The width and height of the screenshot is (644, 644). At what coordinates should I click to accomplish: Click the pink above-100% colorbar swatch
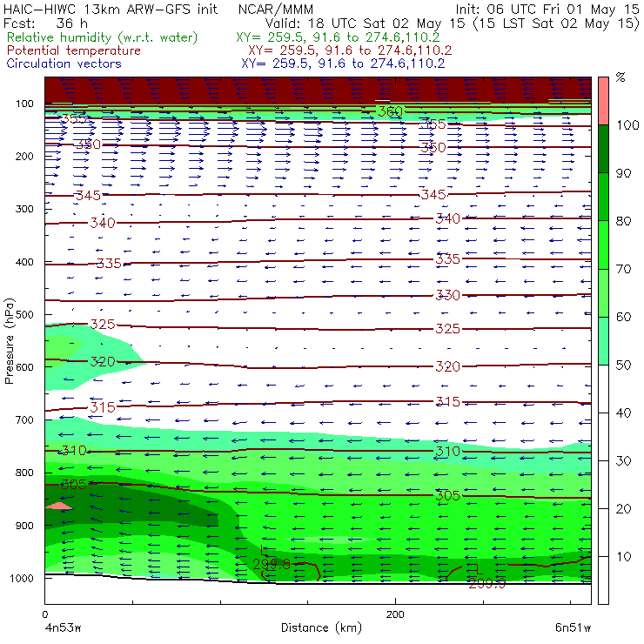(x=603, y=101)
